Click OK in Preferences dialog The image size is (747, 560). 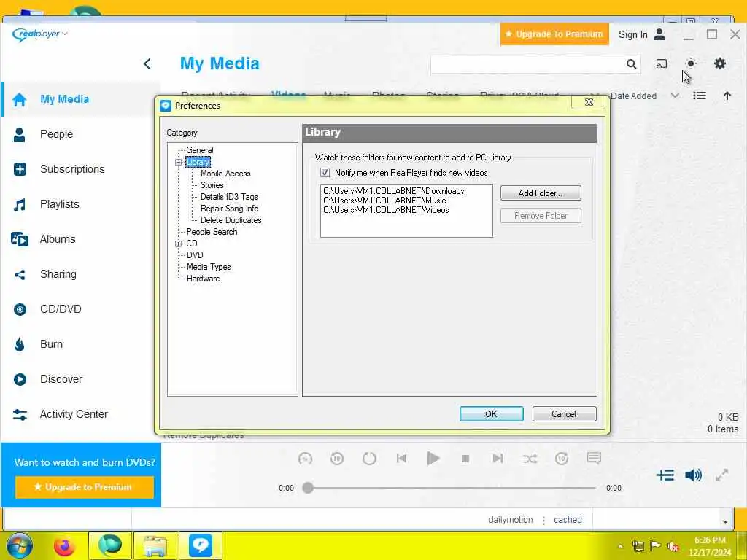point(491,414)
